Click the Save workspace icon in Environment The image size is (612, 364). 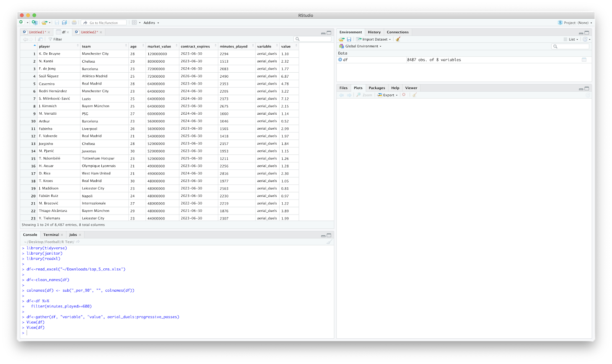(x=349, y=39)
